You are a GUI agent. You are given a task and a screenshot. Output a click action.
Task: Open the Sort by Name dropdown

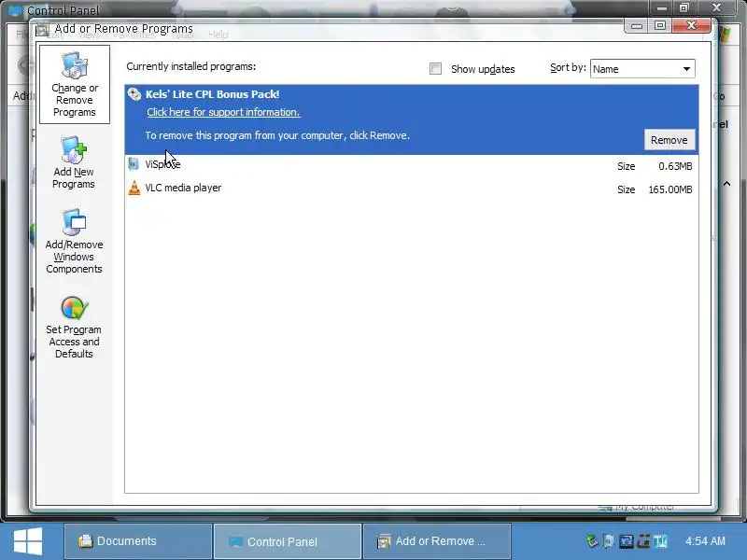pyautogui.click(x=642, y=68)
